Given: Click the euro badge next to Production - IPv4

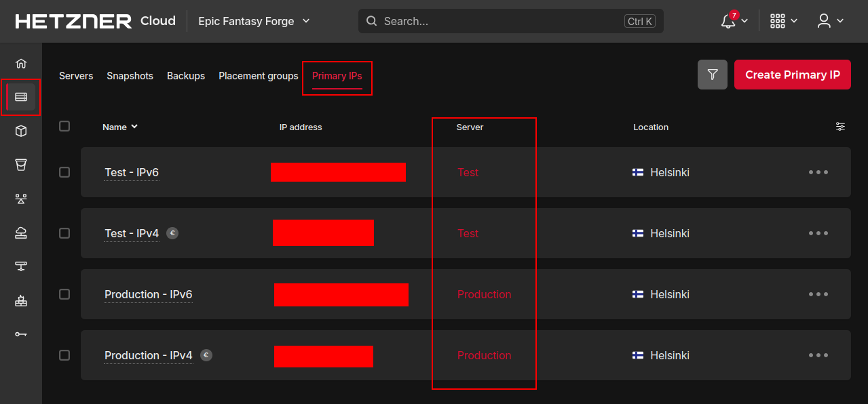Looking at the screenshot, I should (x=206, y=355).
